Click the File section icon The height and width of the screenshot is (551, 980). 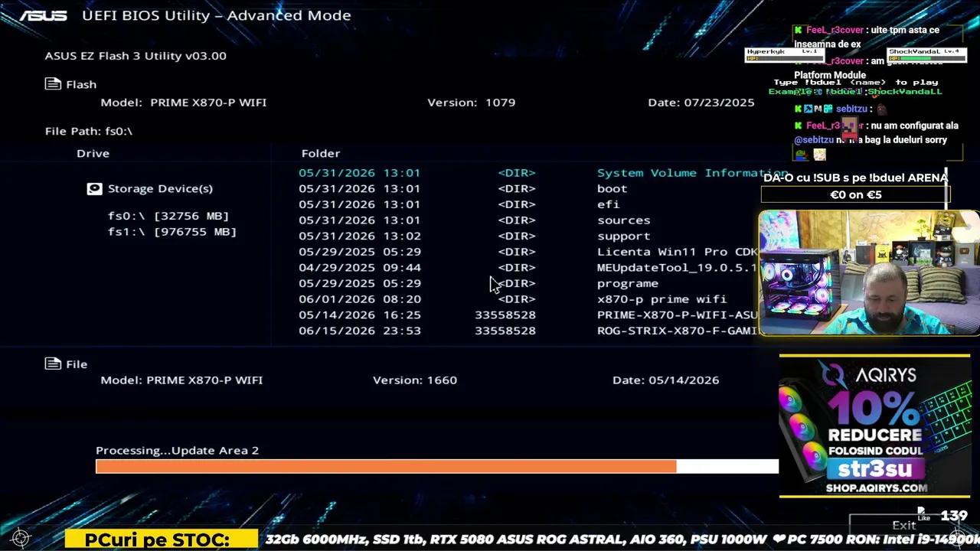53,364
